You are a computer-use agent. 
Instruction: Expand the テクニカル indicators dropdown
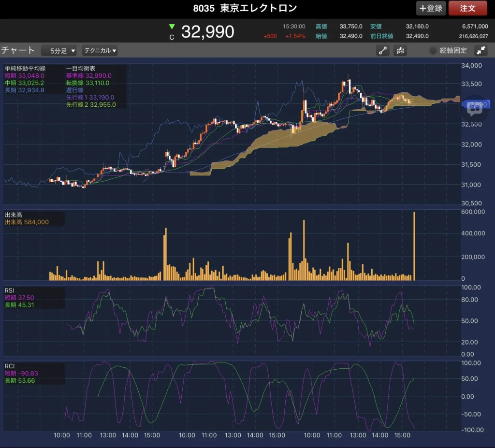click(x=100, y=50)
